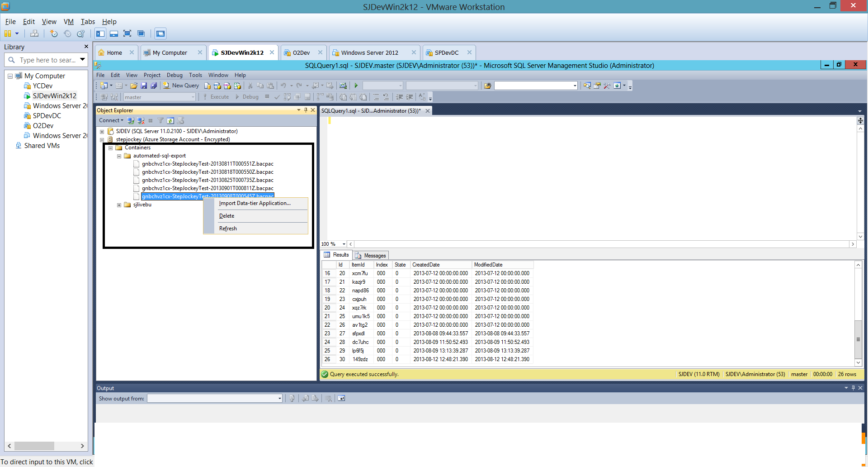Open the 100 % zoom dropdown
This screenshot has height=467, width=868.
coord(344,244)
